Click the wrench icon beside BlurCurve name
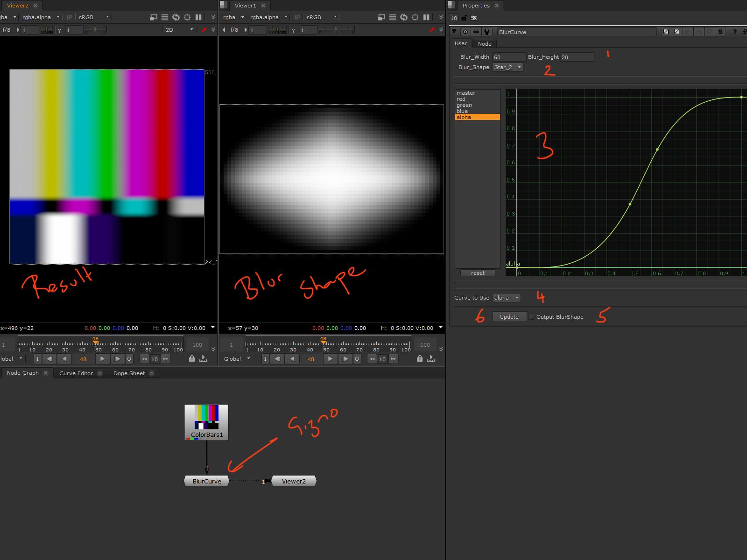This screenshot has height=560, width=747. pyautogui.click(x=487, y=32)
